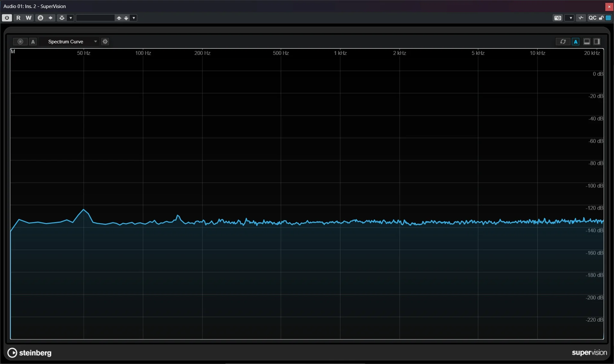This screenshot has height=364, width=614.
Task: Toggle the plug-in power (activate) button
Action: tap(7, 18)
